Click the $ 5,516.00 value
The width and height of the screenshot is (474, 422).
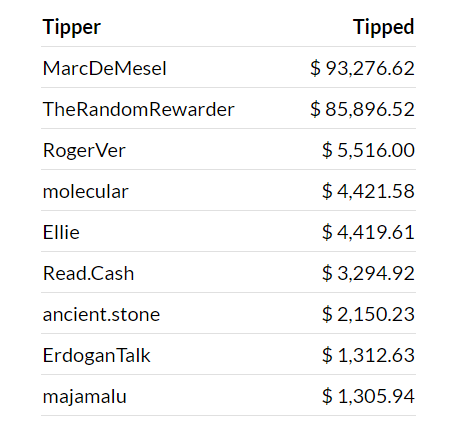368,150
